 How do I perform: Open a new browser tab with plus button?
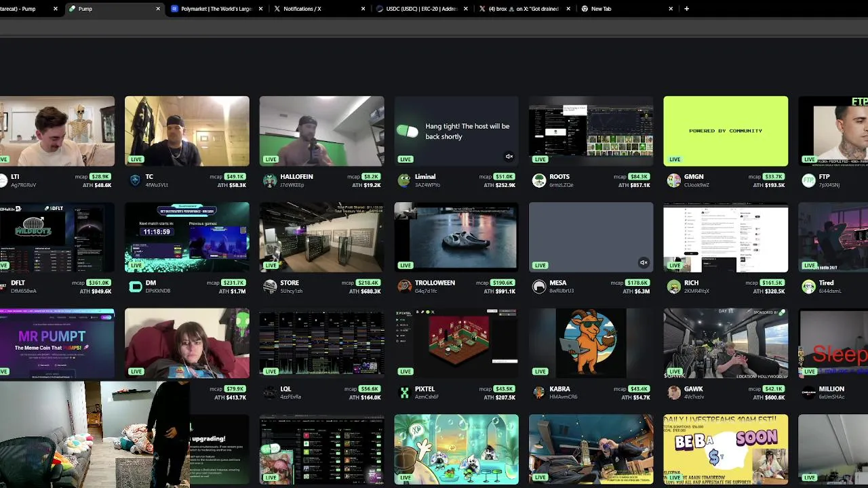coord(686,9)
